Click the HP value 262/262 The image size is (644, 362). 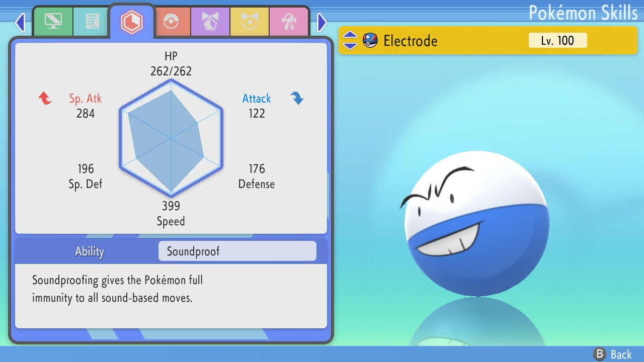[x=171, y=71]
